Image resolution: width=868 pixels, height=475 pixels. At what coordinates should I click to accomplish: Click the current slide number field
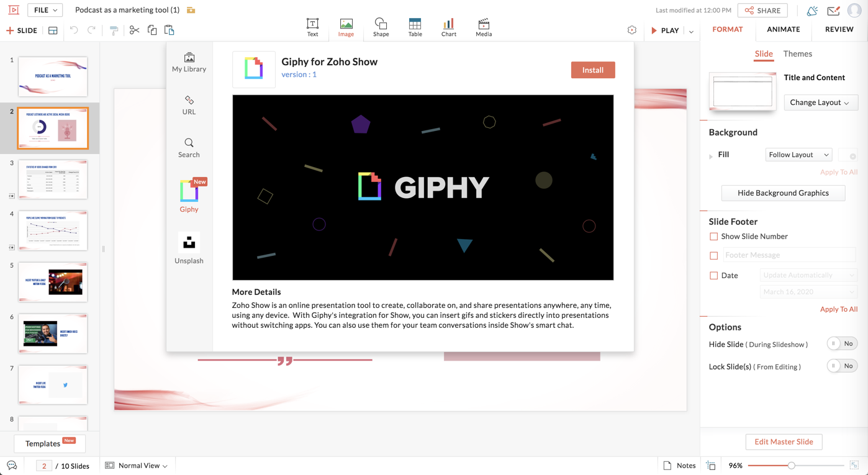pyautogui.click(x=44, y=466)
